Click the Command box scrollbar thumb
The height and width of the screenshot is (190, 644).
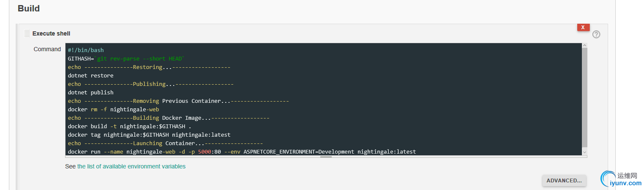click(x=584, y=97)
